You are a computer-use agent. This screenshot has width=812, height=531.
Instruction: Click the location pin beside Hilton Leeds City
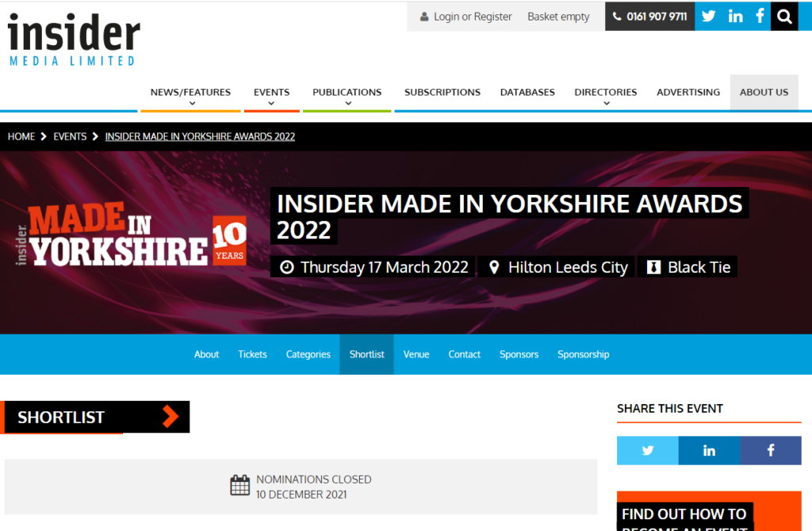click(x=495, y=267)
